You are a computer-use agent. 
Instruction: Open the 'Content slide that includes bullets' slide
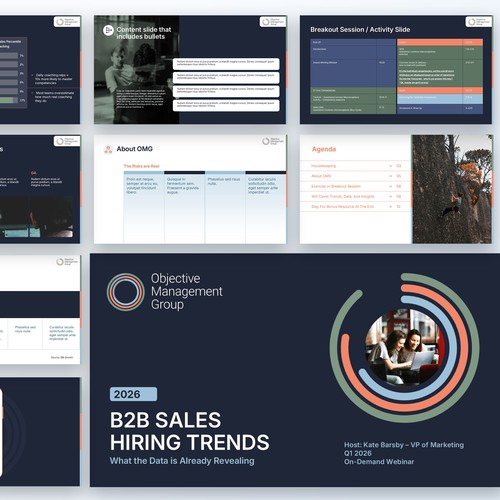tap(190, 70)
